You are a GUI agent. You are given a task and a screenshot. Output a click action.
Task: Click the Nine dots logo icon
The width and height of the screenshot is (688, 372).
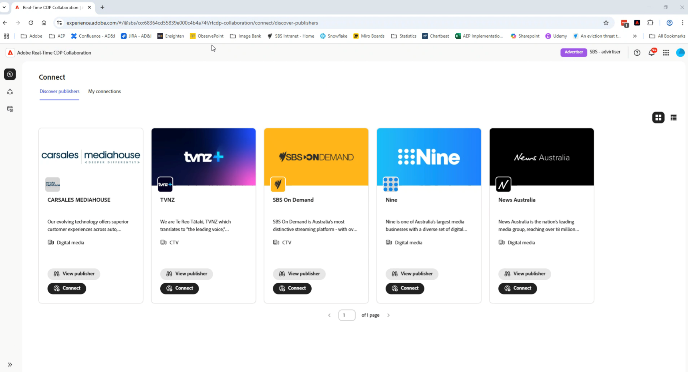(x=391, y=184)
